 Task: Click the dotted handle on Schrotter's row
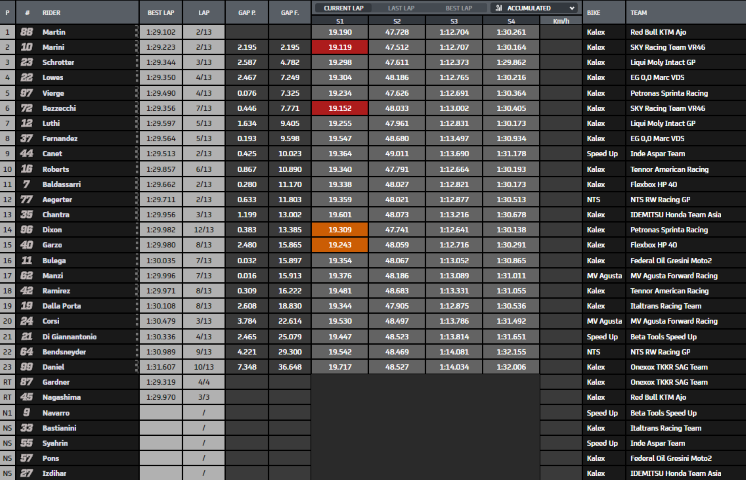(x=136, y=62)
